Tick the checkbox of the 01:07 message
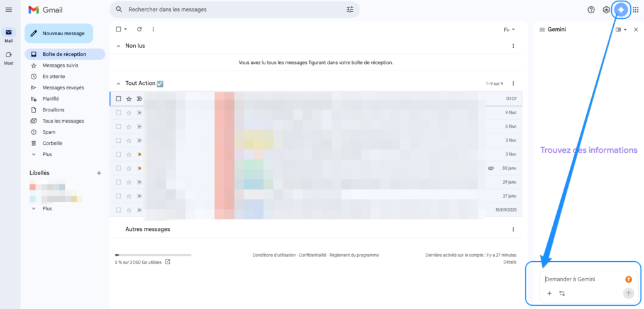 (x=118, y=99)
